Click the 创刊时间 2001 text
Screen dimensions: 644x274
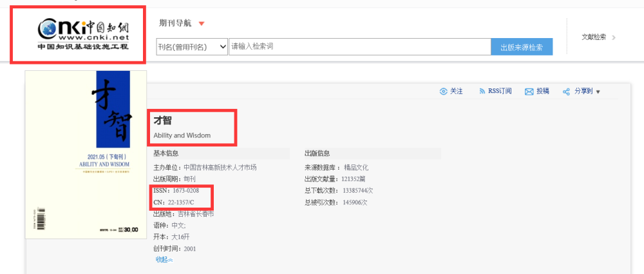pos(175,248)
